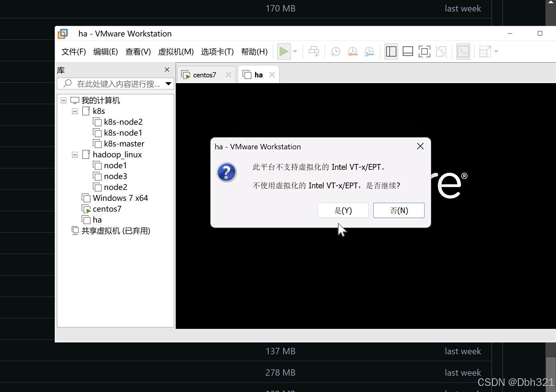556x392 pixels.
Task: Select 共享虚拟机 (已弃用) tree item
Action: coord(116,231)
